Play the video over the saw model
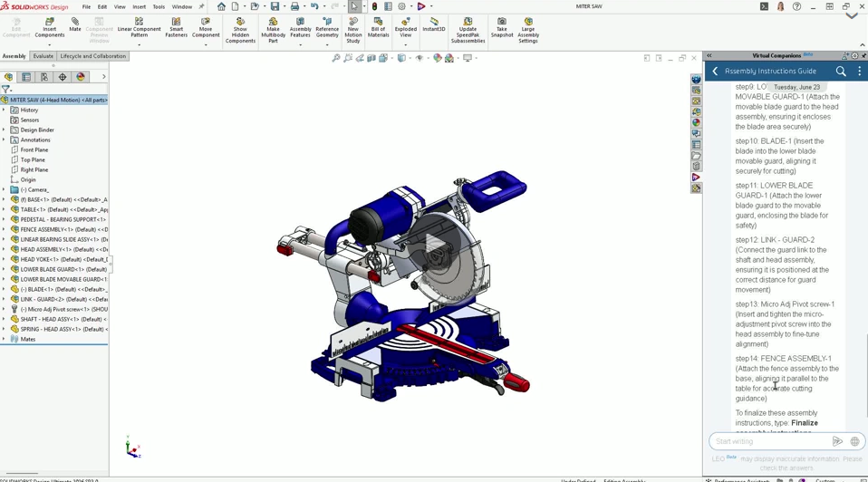 click(435, 243)
